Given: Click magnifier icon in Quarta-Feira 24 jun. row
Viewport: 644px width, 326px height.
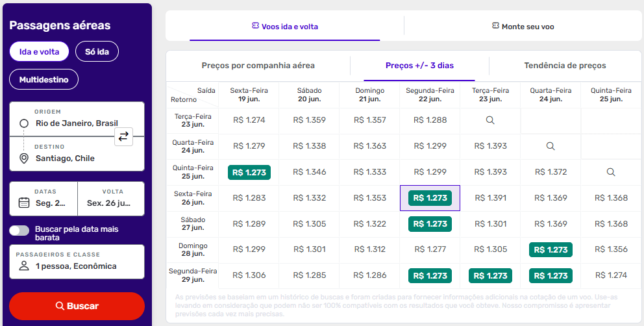Looking at the screenshot, I should 551,146.
